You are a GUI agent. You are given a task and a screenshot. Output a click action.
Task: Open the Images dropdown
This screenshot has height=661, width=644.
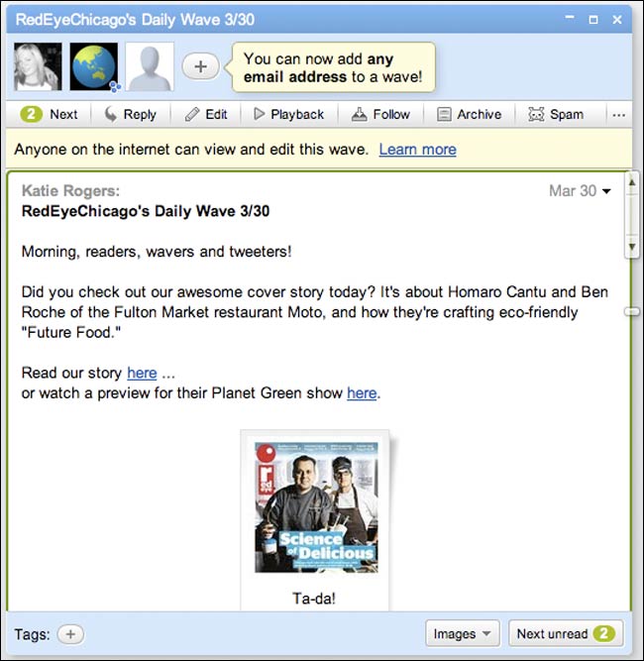[463, 633]
